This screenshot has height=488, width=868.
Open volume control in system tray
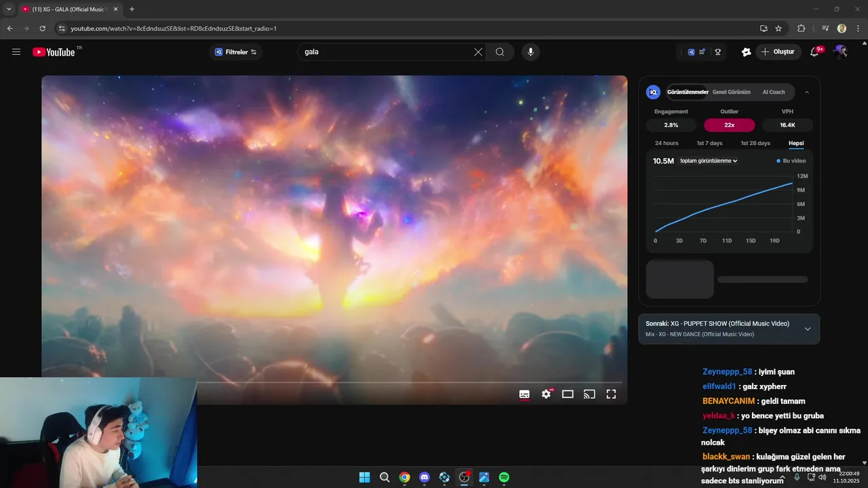823,477
